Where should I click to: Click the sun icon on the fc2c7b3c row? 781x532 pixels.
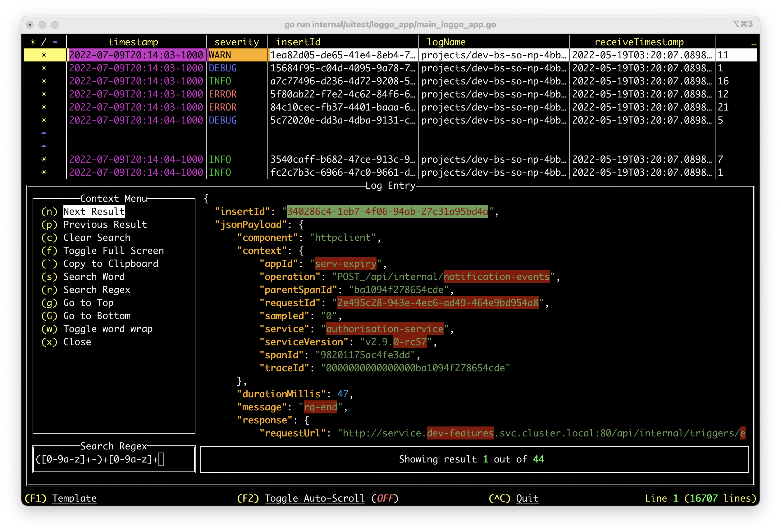pos(44,172)
